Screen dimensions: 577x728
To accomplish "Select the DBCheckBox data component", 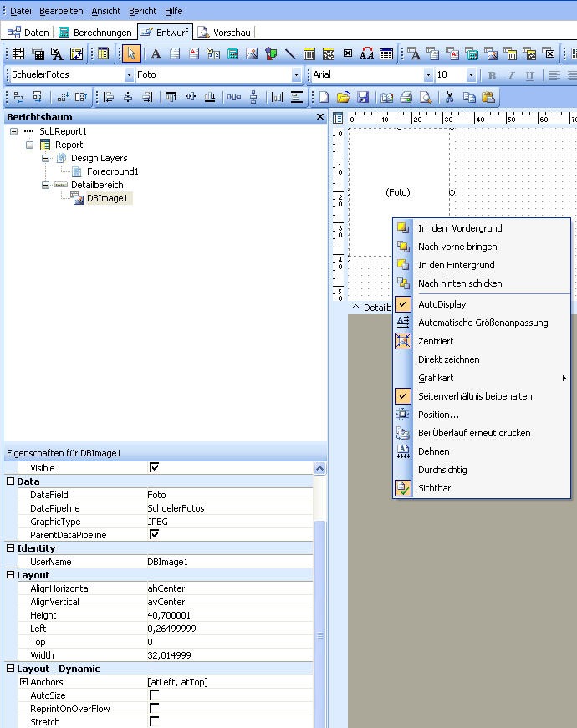I will point(549,53).
